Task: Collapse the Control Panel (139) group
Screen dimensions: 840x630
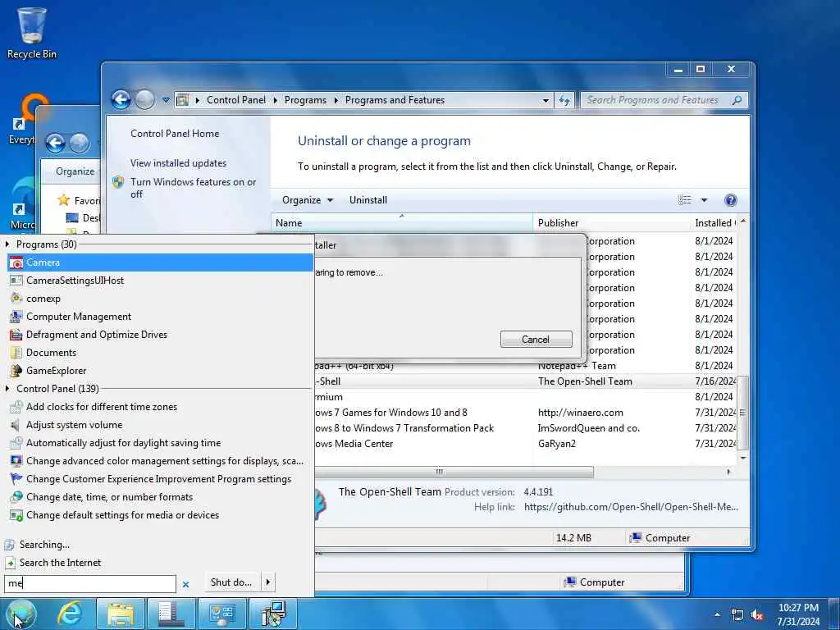Action: coord(7,388)
